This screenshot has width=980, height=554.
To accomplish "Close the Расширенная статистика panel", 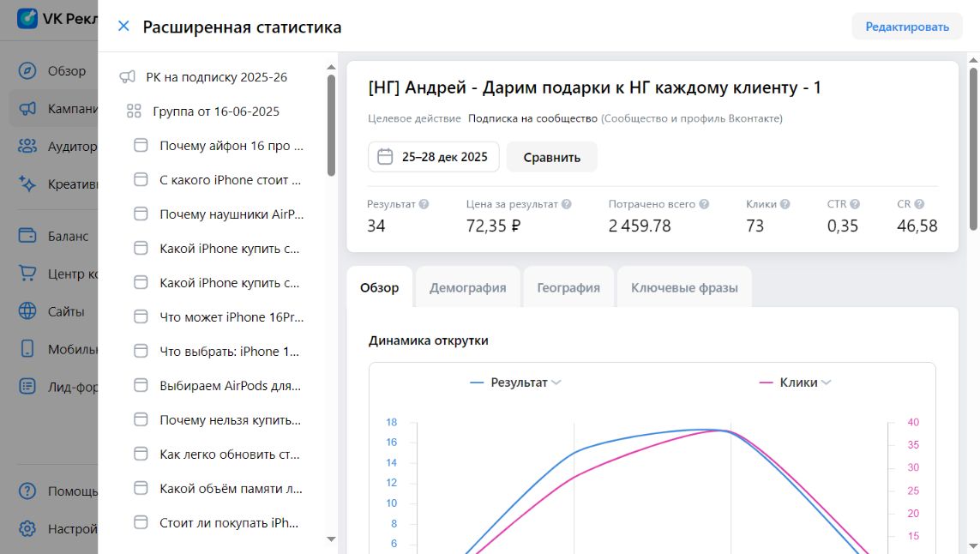I will point(123,27).
